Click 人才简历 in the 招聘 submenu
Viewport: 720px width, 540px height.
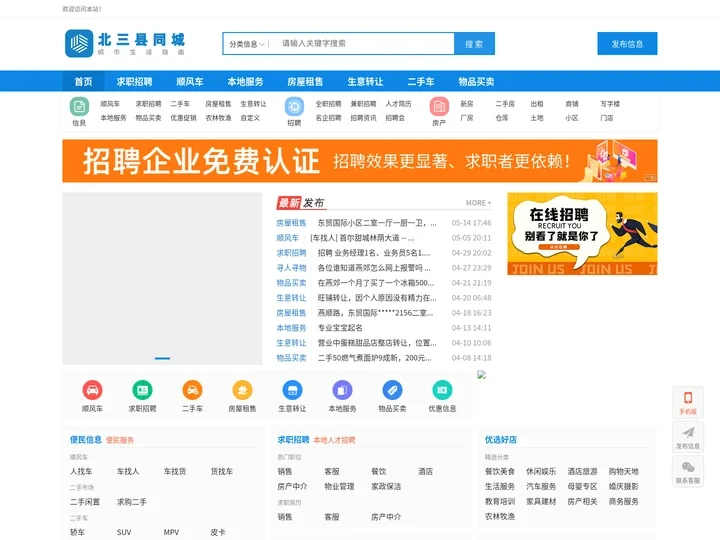click(398, 104)
